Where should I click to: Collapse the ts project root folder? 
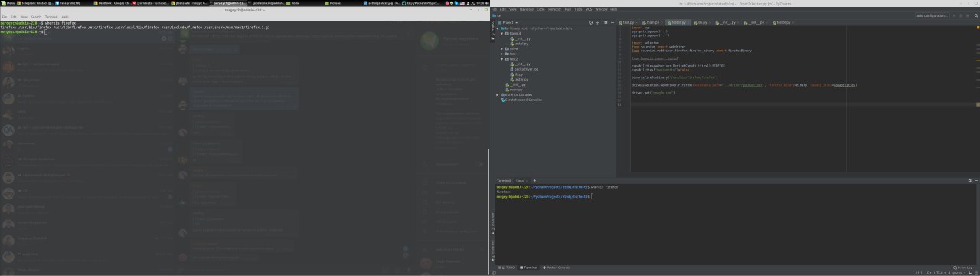pyautogui.click(x=498, y=28)
